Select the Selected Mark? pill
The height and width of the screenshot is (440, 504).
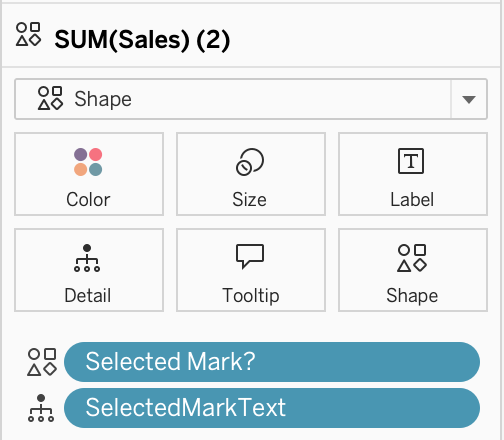[272, 362]
